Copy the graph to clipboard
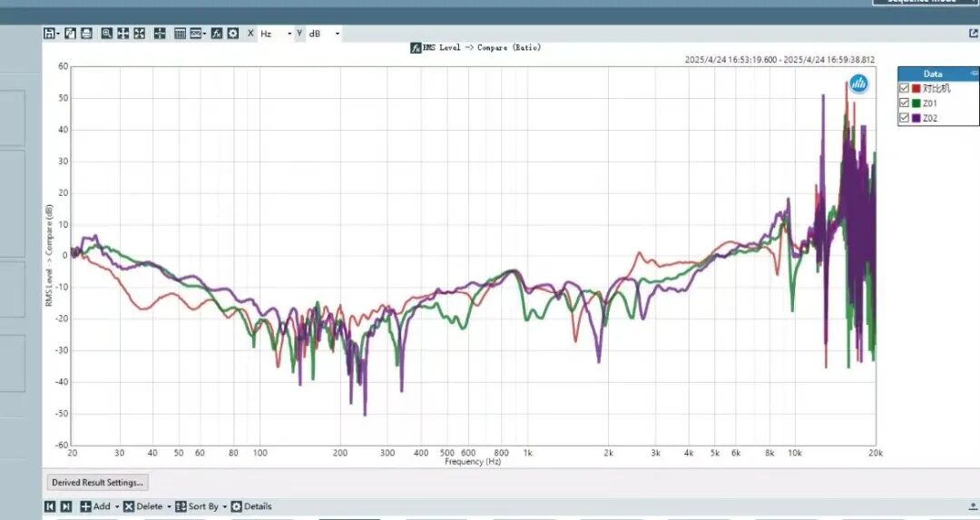The height and width of the screenshot is (520, 980). [70, 34]
